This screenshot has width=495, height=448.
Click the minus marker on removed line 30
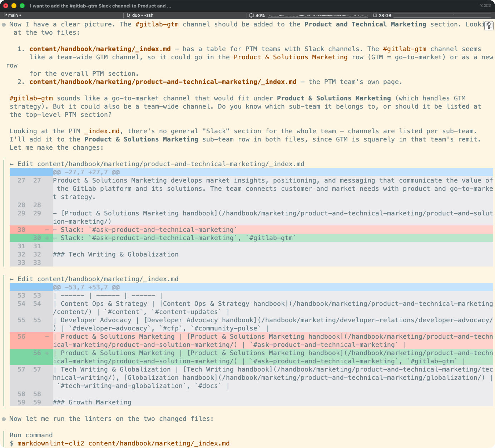47,230
